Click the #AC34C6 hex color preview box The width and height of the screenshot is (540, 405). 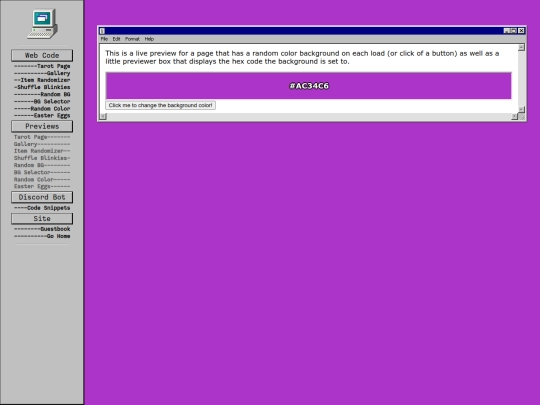click(309, 86)
